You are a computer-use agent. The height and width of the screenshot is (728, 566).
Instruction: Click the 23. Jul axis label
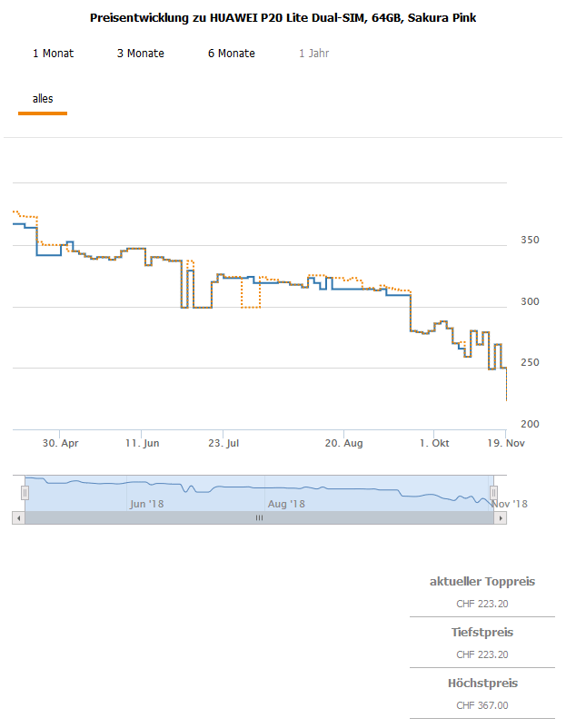tap(223, 443)
